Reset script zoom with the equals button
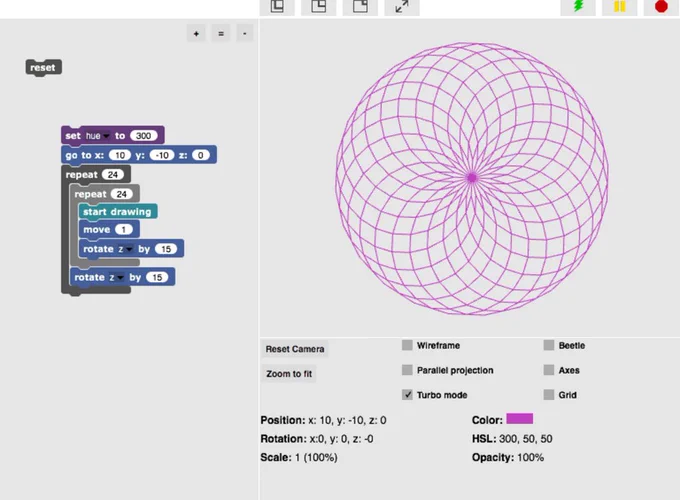The image size is (680, 500). click(x=221, y=33)
